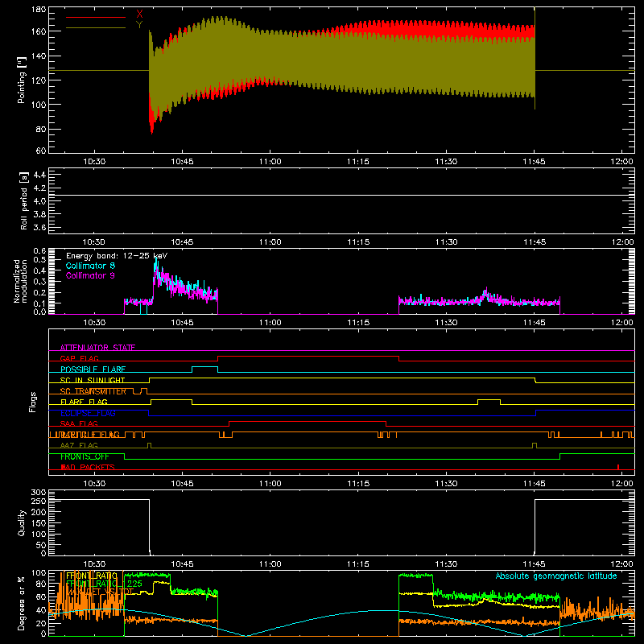Click "10:30" on the Pointing plot time axis
The image size is (644, 644).
pyautogui.click(x=94, y=162)
